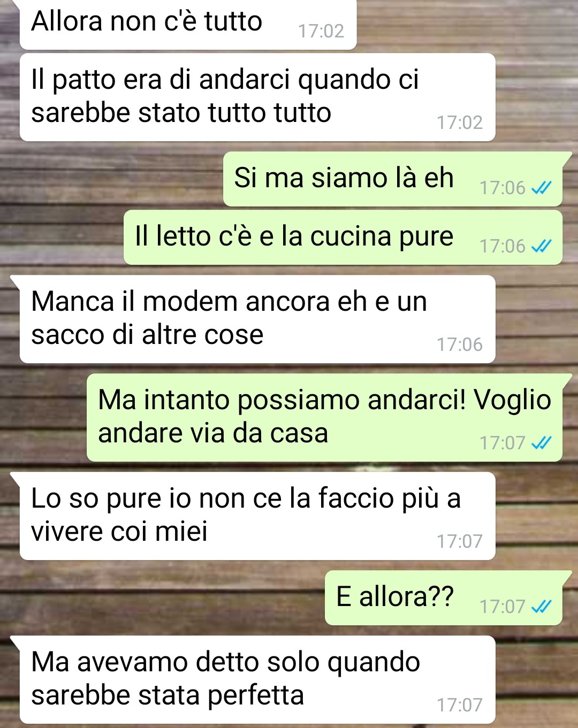Click the 17:07 timestamp on 'sarebbe stata perfetta'

pos(460,705)
